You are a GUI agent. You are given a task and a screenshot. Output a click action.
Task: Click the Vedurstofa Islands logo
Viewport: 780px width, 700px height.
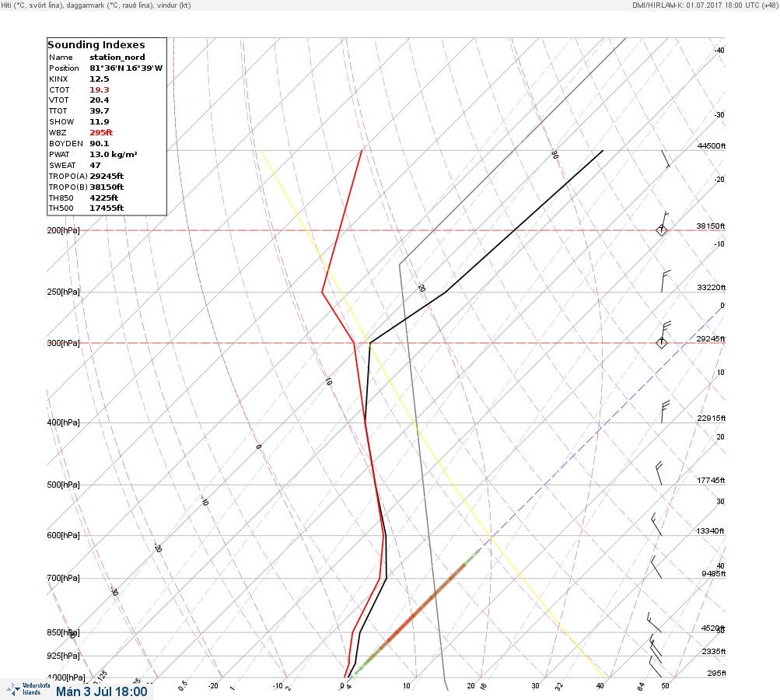[x=28, y=689]
